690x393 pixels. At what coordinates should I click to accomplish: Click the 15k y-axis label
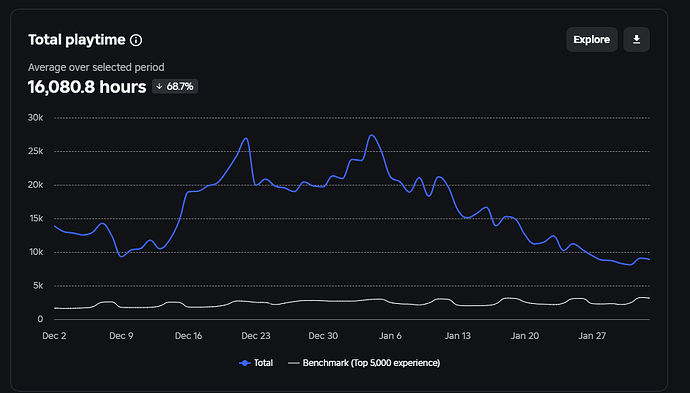tap(36, 218)
